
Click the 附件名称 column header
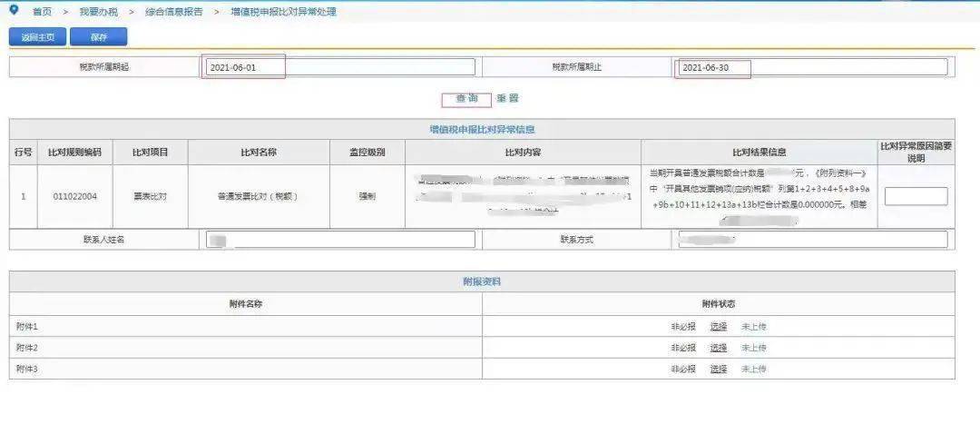tap(245, 304)
